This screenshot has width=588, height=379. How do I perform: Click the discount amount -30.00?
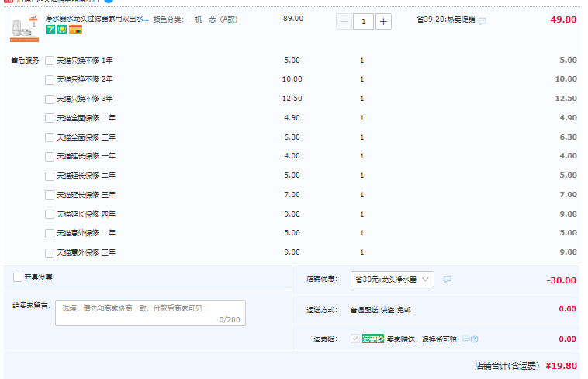(x=562, y=280)
